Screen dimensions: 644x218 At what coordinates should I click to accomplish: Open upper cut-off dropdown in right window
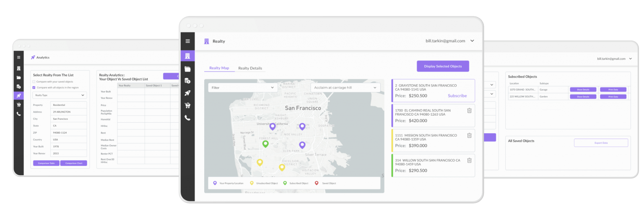coord(491,84)
